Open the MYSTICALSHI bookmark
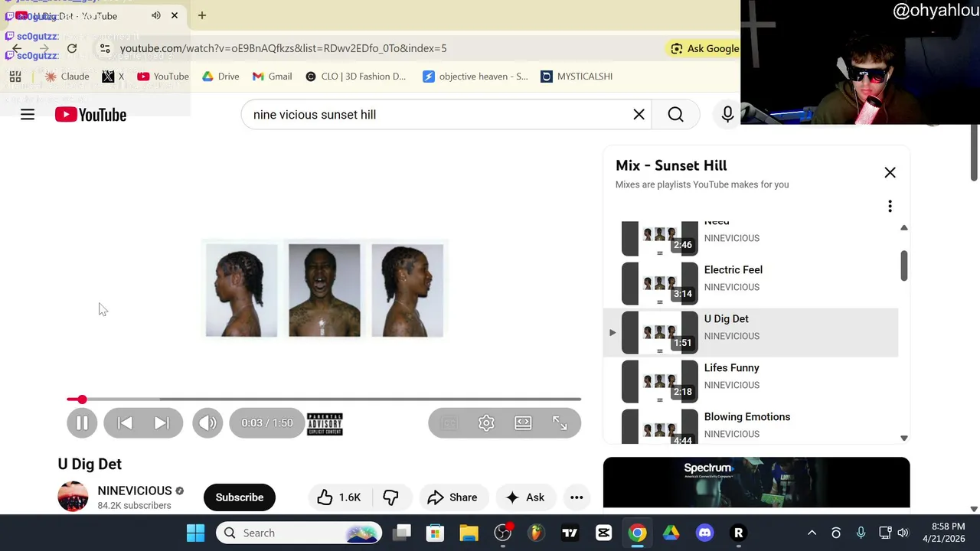 click(577, 77)
